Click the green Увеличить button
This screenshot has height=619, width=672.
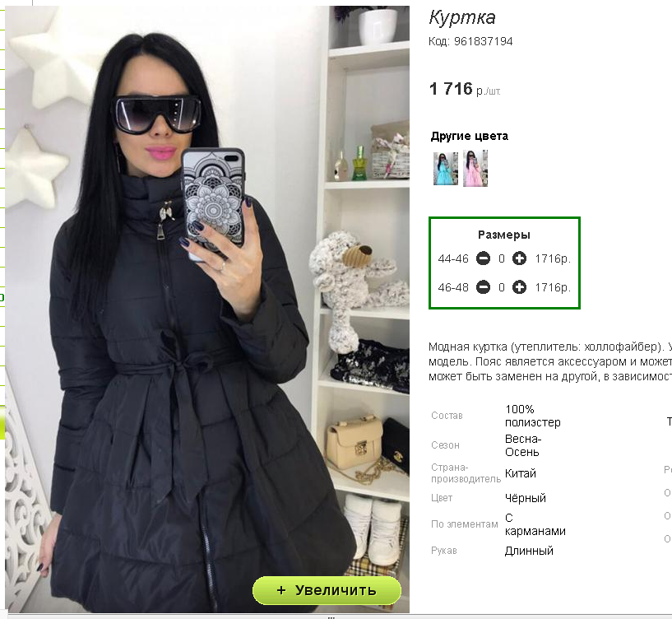[x=327, y=590]
